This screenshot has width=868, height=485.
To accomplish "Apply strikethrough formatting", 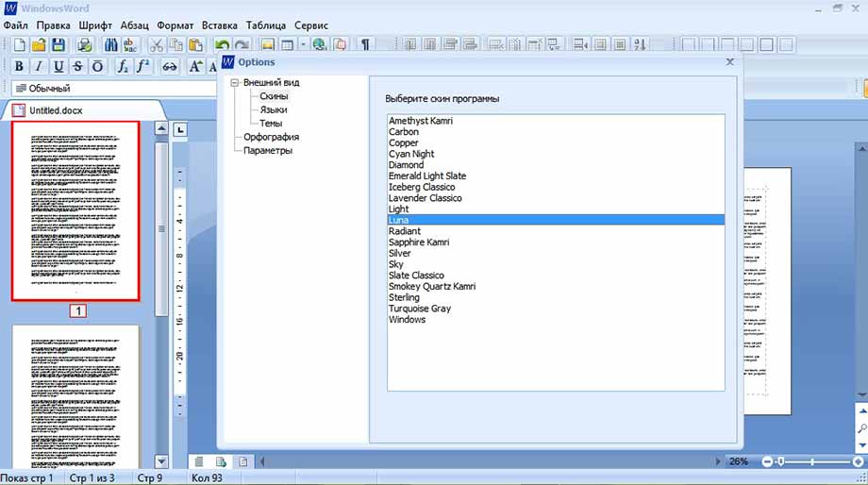I will tap(77, 66).
